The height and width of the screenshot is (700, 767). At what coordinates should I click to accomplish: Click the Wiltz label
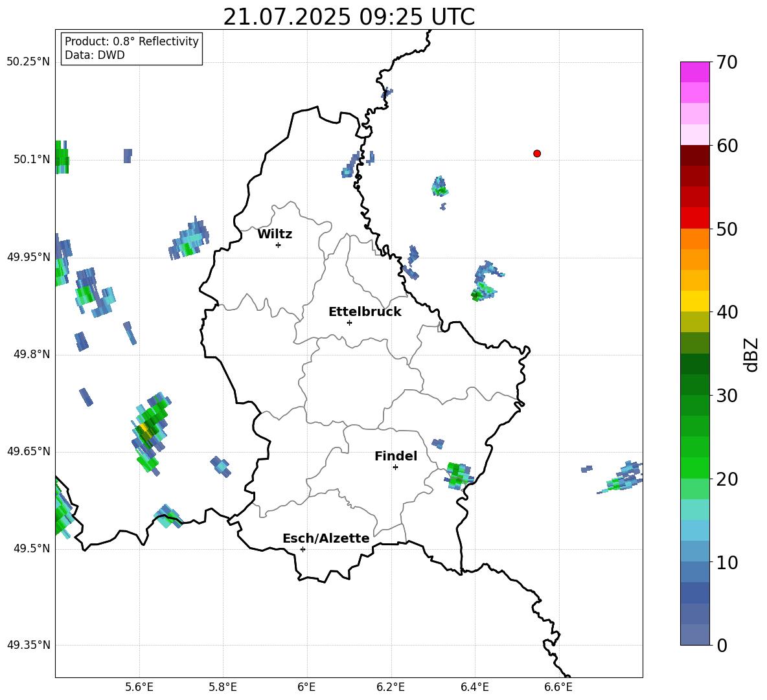coord(275,234)
